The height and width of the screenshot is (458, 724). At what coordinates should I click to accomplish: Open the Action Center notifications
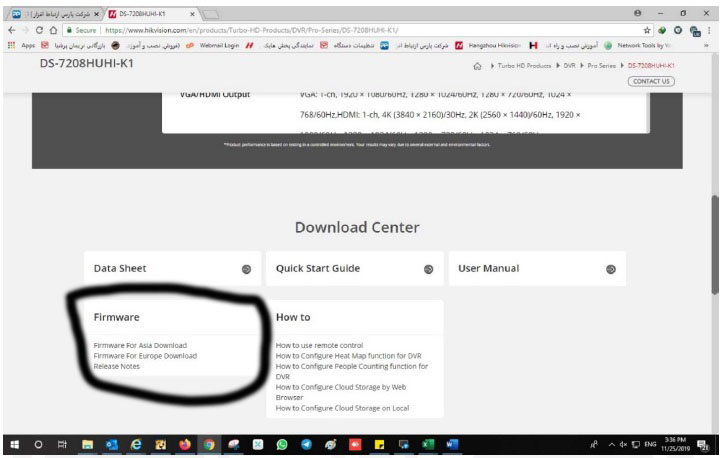(x=703, y=445)
